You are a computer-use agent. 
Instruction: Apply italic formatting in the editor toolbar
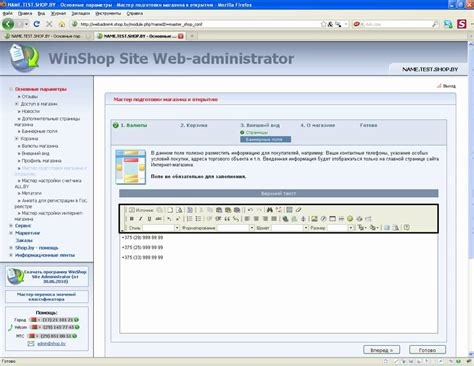140,219
